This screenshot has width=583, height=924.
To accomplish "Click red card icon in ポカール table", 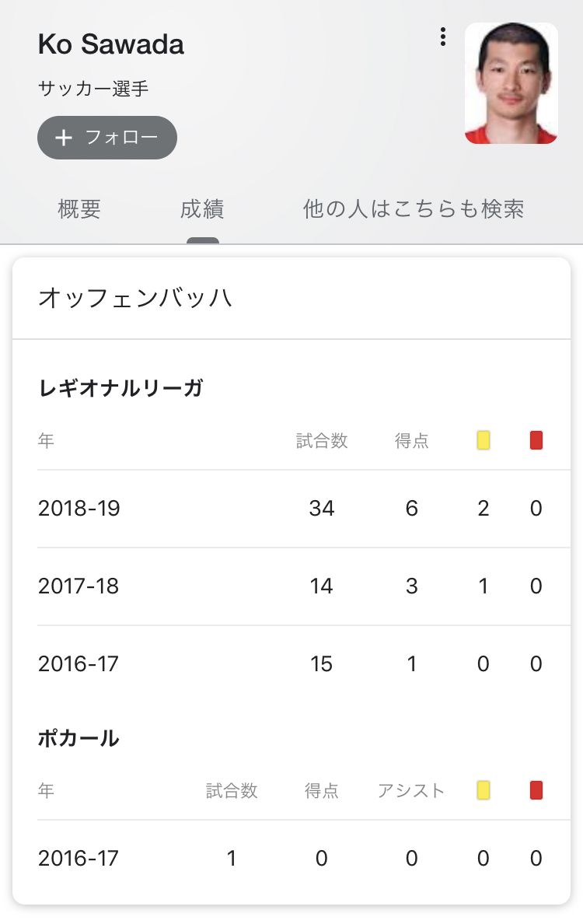I will (536, 791).
